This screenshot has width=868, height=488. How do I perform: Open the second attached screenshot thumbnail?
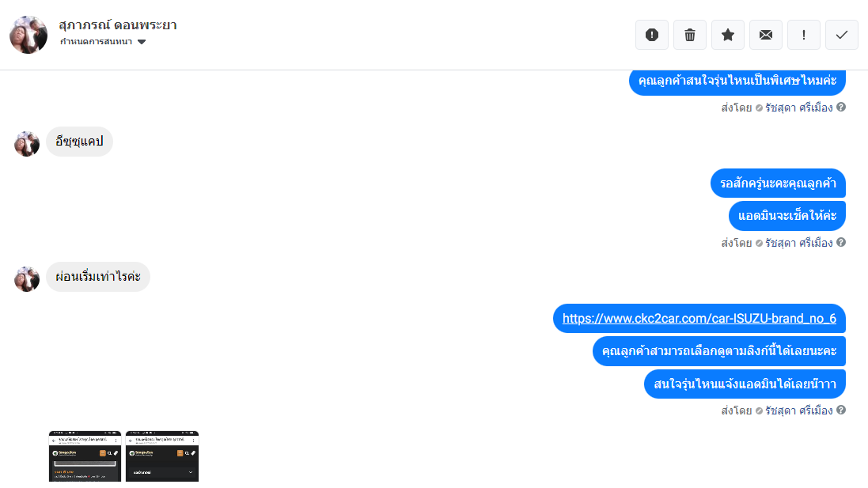pyautogui.click(x=162, y=456)
